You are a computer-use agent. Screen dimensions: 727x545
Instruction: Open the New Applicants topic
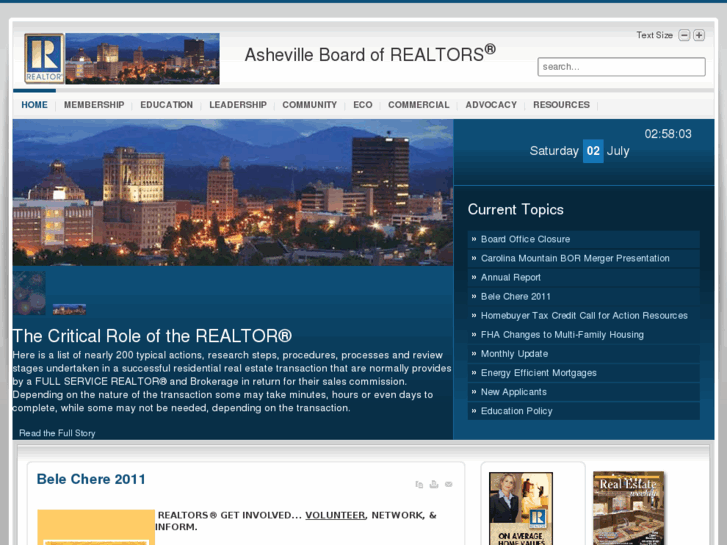(x=584, y=392)
